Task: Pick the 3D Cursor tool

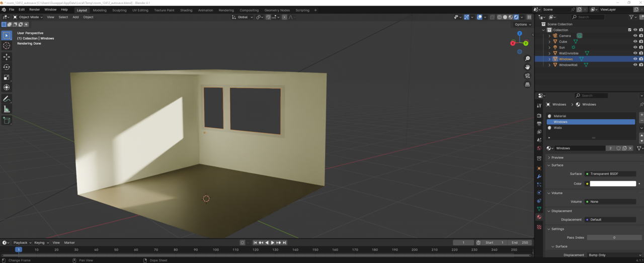Action: [7, 46]
